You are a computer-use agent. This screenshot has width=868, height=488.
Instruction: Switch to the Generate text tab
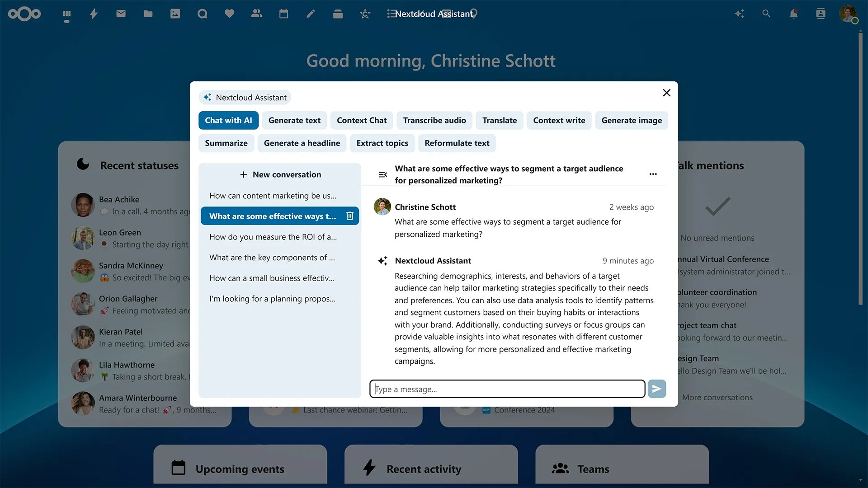(x=294, y=120)
